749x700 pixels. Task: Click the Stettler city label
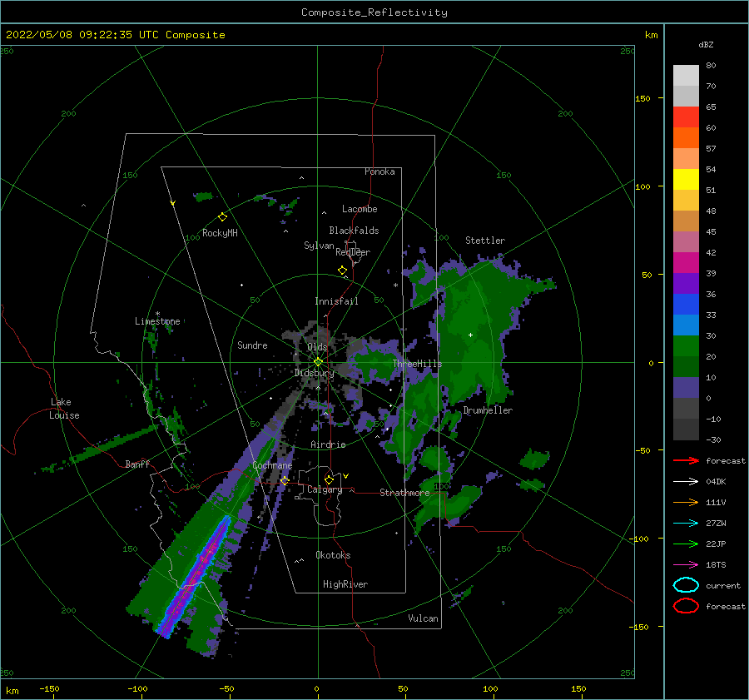(x=485, y=241)
